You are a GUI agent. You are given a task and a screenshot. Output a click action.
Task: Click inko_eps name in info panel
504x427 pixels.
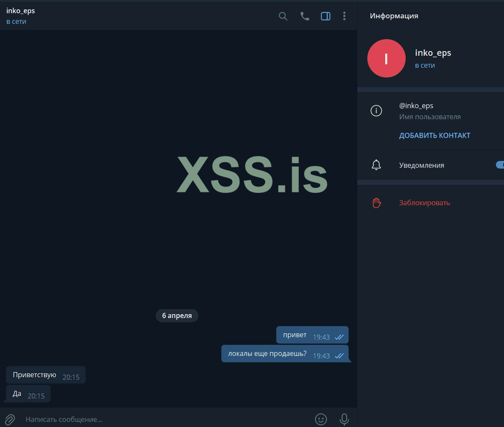click(x=432, y=53)
